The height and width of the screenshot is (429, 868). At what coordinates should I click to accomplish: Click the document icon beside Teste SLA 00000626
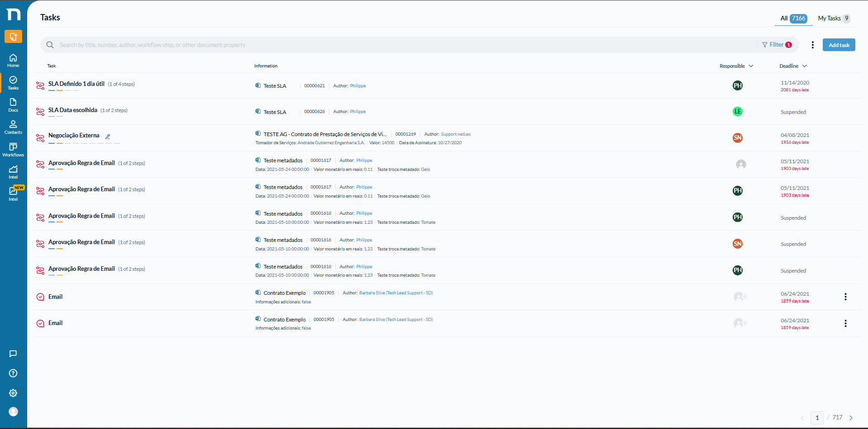click(258, 111)
